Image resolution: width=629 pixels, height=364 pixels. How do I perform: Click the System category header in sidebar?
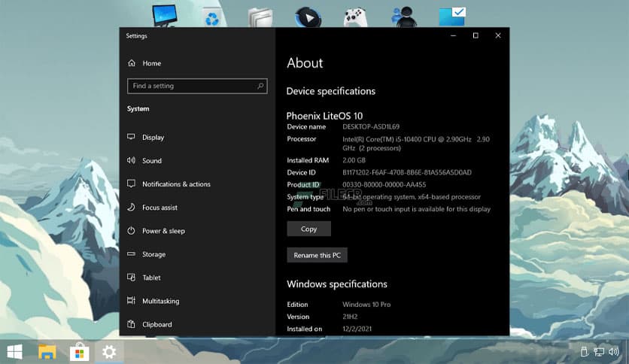click(x=138, y=108)
